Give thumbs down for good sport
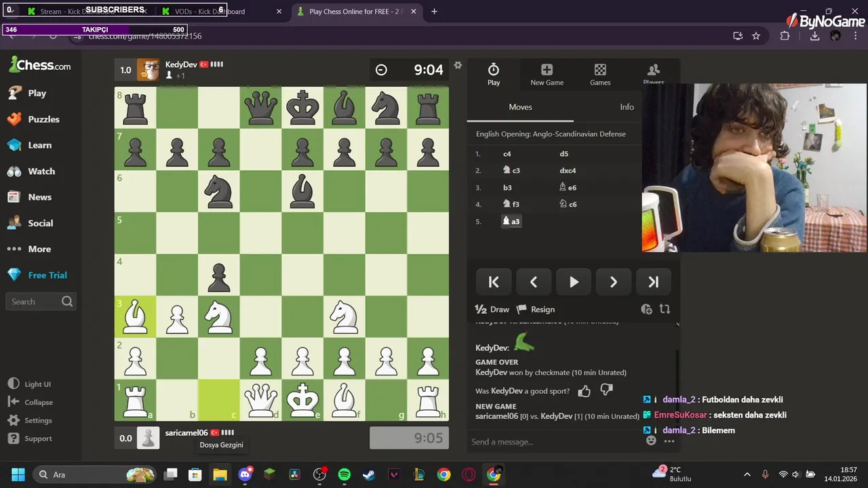 point(606,390)
